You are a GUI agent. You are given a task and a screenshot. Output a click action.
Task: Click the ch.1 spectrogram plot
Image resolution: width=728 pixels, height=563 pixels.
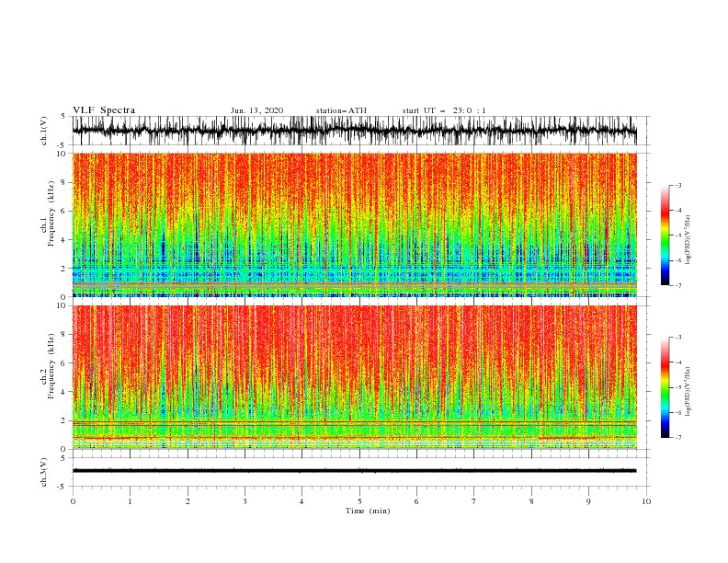355,224
